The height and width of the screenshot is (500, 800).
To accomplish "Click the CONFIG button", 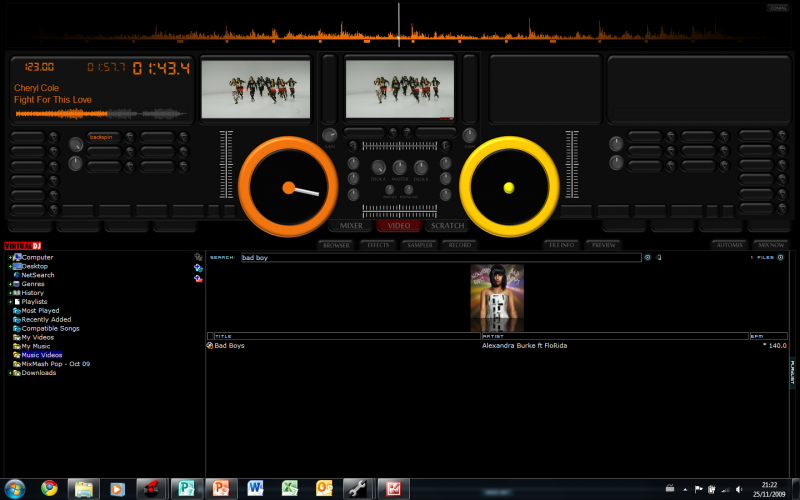I will click(778, 8).
